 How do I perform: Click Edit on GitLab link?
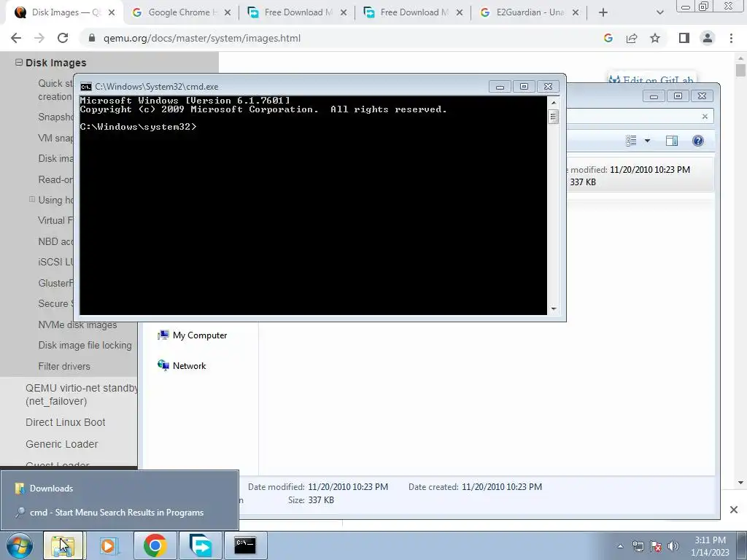point(651,79)
